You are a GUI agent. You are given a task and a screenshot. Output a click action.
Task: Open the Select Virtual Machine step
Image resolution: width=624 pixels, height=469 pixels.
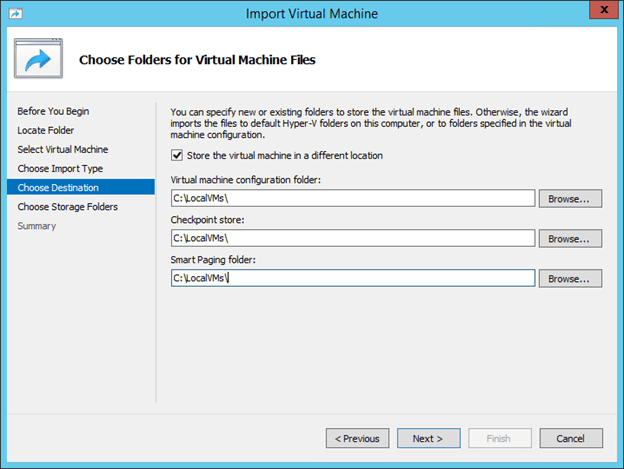(x=62, y=149)
